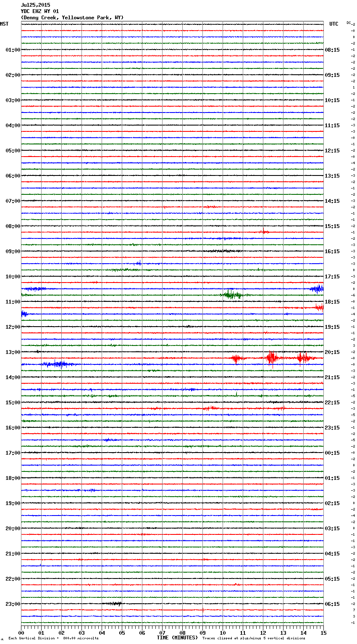The image size is (357, 644).
Task: Click the 10:15 UTC time label
Action: point(332,100)
